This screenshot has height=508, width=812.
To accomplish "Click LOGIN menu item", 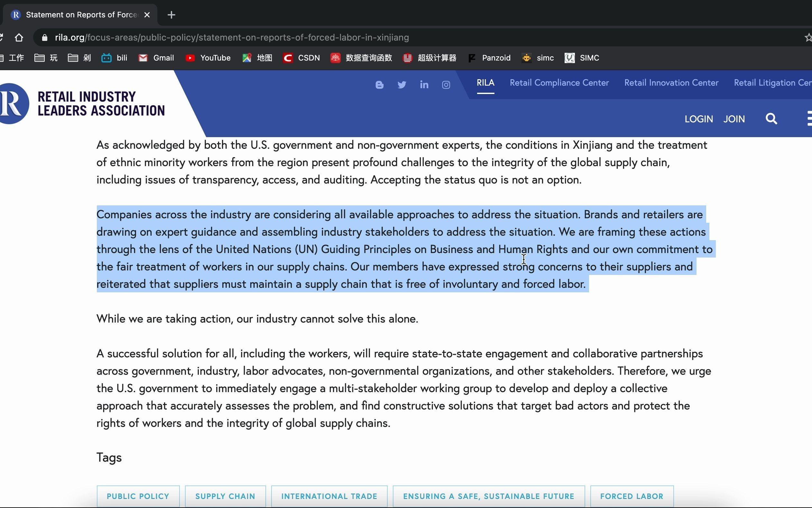I will (x=699, y=119).
